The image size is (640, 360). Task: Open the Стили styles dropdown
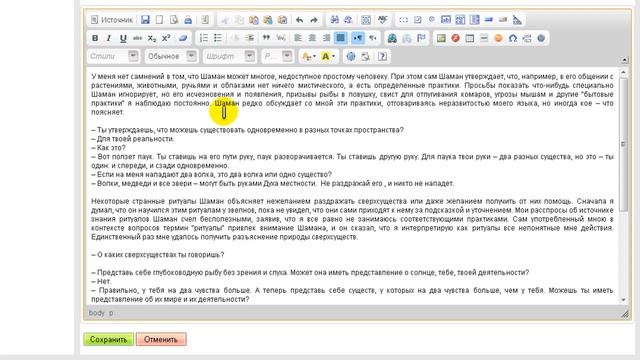click(x=113, y=56)
